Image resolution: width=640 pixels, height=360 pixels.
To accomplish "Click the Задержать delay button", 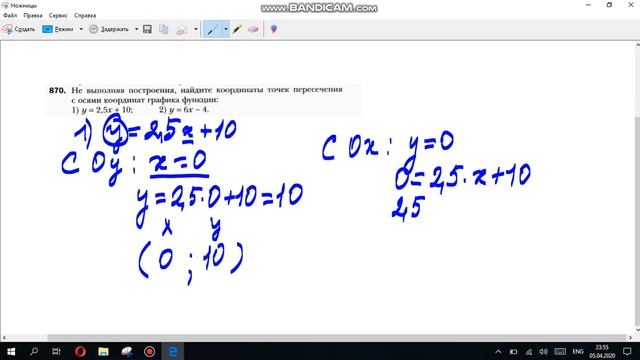I will [109, 29].
